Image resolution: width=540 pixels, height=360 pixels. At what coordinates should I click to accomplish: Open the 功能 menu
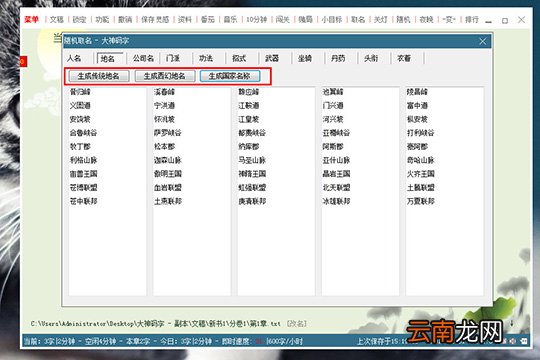[102, 19]
